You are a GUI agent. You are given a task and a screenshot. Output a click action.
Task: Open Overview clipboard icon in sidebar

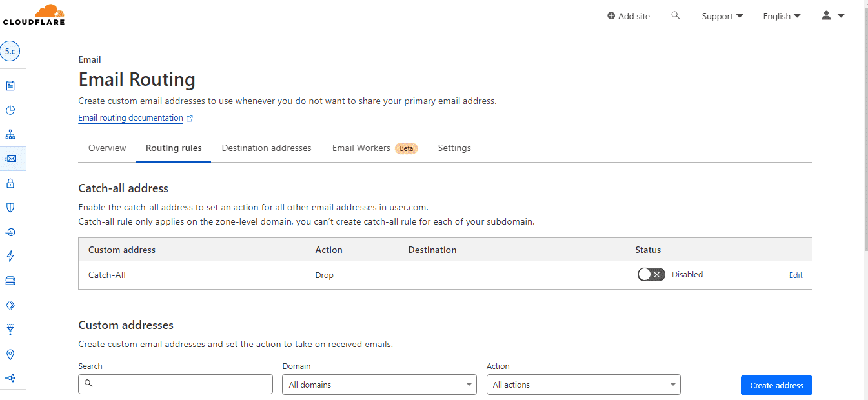point(10,86)
